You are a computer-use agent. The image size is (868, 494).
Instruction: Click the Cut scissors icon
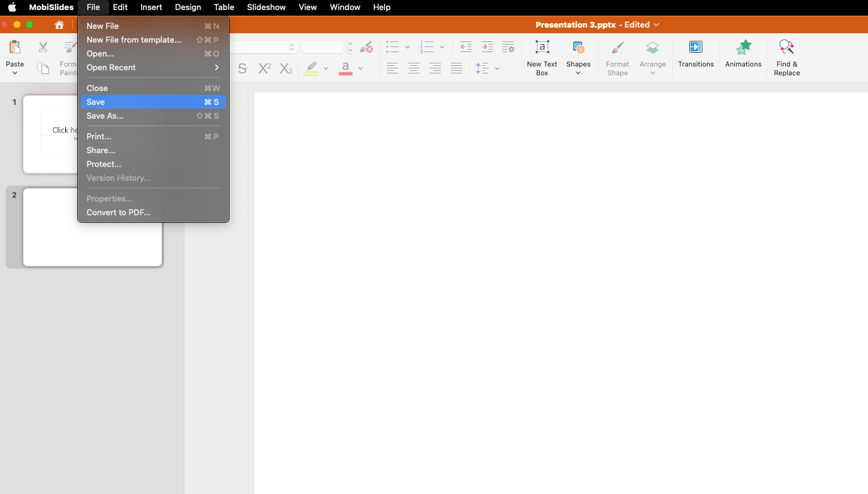(43, 47)
